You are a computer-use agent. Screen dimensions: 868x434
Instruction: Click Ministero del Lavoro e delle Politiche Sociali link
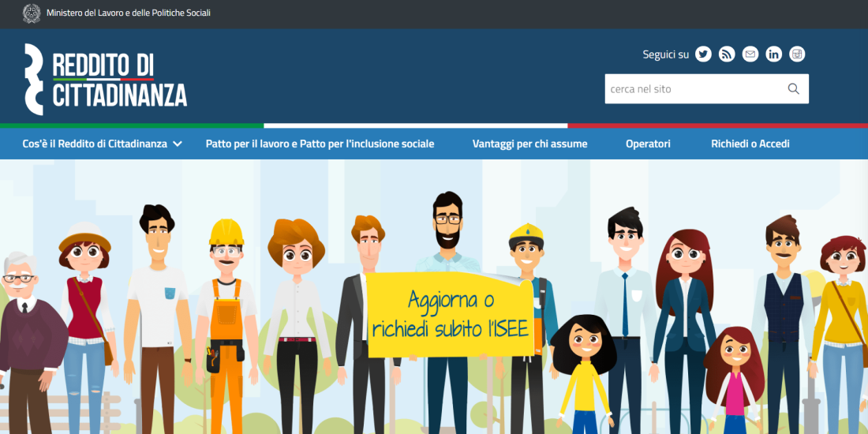(129, 13)
